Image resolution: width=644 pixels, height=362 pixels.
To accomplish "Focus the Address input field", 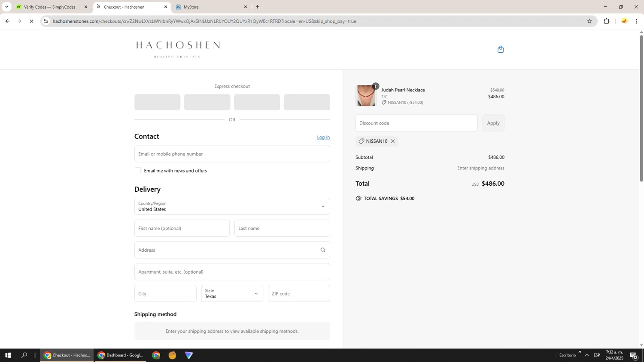I will click(232, 250).
